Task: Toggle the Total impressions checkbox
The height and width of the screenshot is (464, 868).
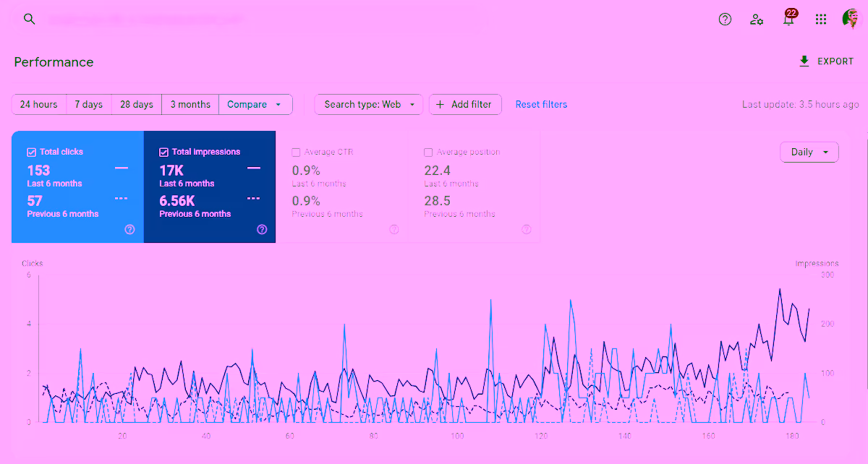Action: 163,152
